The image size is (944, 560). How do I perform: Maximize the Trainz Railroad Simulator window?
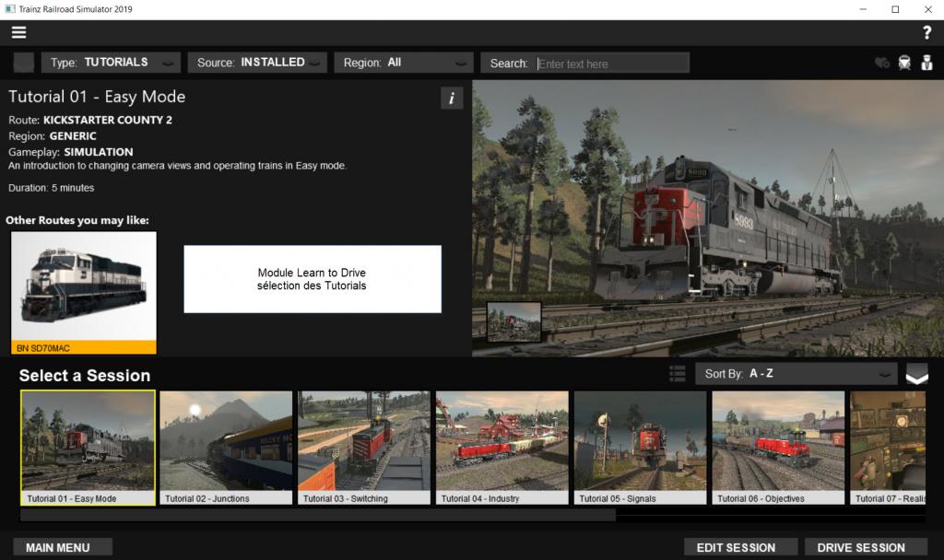point(895,9)
